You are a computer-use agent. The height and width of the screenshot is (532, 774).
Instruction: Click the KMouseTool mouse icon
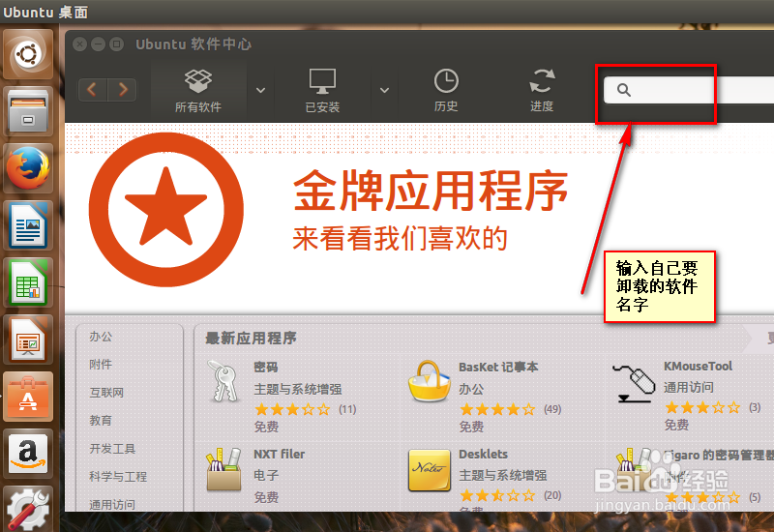(634, 383)
